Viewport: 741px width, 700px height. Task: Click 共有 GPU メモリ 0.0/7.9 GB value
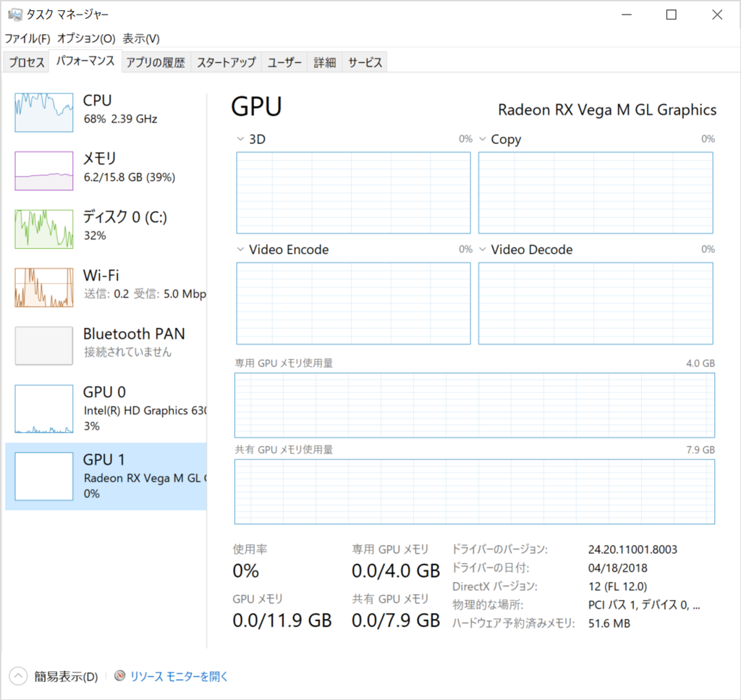coord(396,620)
